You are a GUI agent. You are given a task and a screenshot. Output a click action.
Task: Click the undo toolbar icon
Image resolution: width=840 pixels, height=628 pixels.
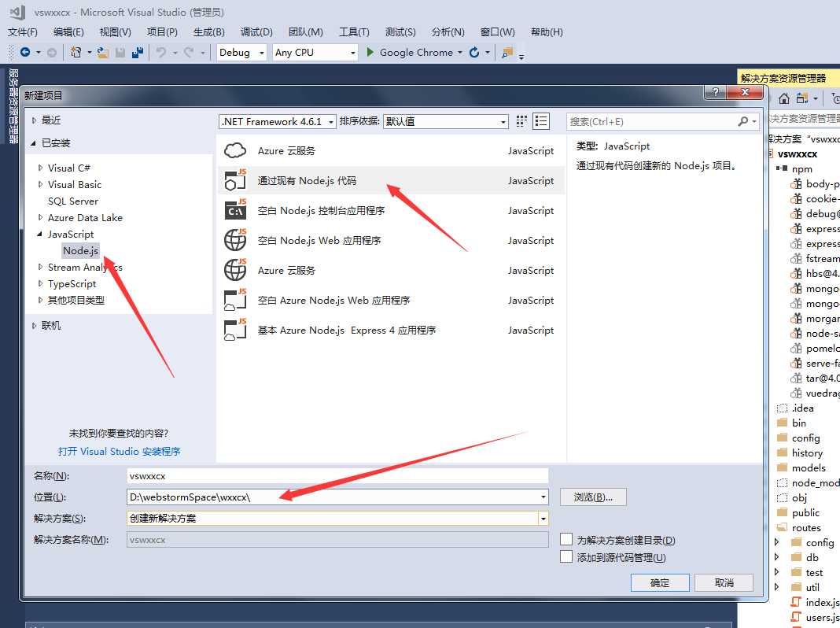click(160, 52)
